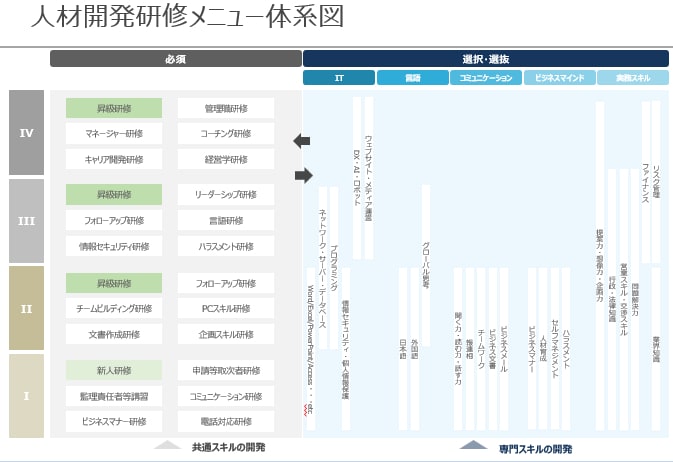Click the vertical ウェブサイト・メディア運営 bar
The height and width of the screenshot is (462, 673).
tap(368, 178)
